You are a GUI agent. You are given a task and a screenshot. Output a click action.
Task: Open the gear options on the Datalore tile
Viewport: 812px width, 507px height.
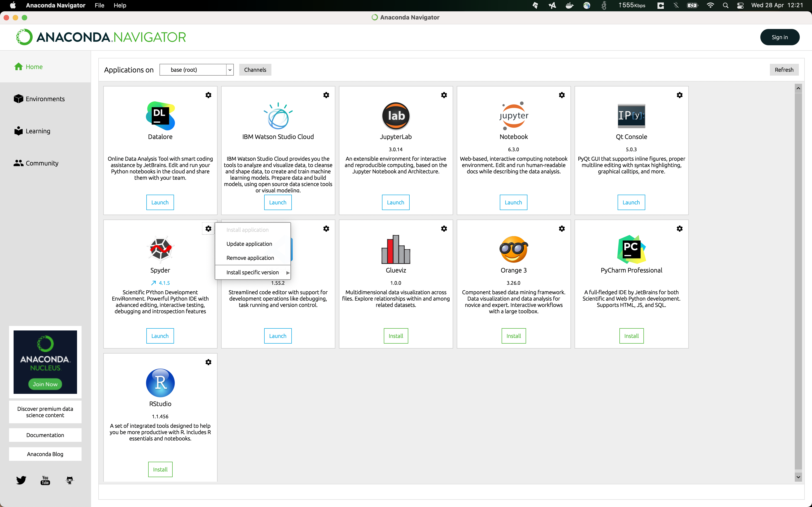(208, 95)
